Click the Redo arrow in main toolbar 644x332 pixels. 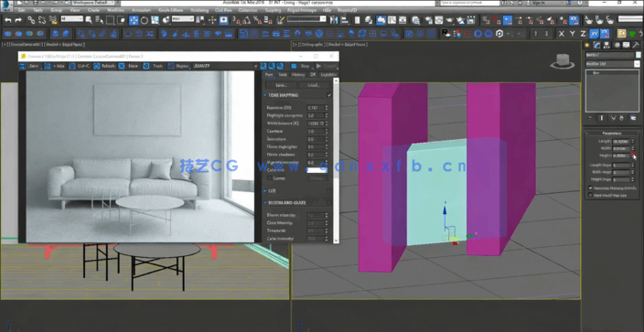[18, 20]
